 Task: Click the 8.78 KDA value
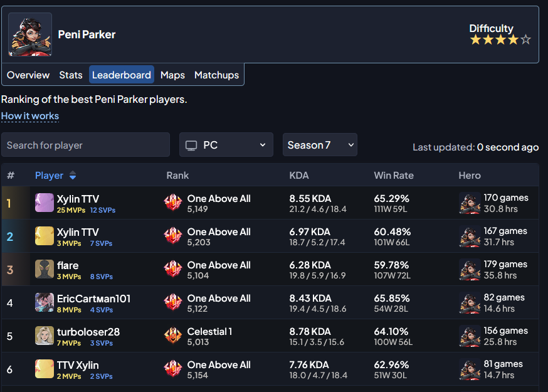(x=310, y=332)
